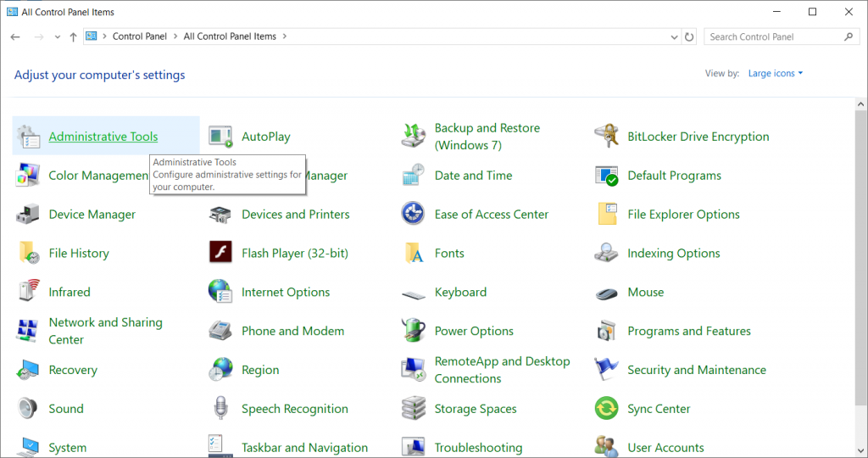
Task: Click the Search Control Panel field
Action: [x=781, y=36]
